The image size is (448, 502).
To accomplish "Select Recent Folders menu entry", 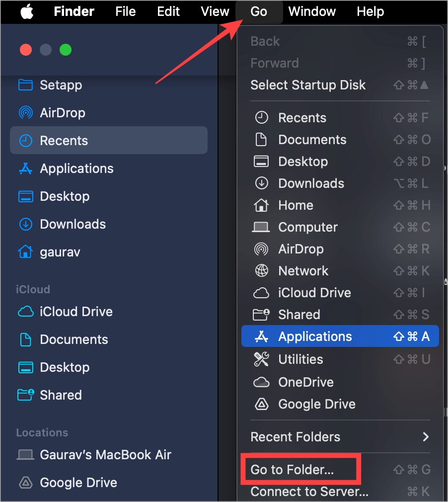I will pos(340,437).
